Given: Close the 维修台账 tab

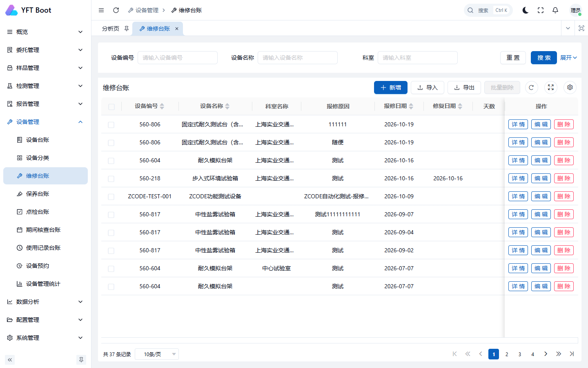Looking at the screenshot, I should pos(177,29).
